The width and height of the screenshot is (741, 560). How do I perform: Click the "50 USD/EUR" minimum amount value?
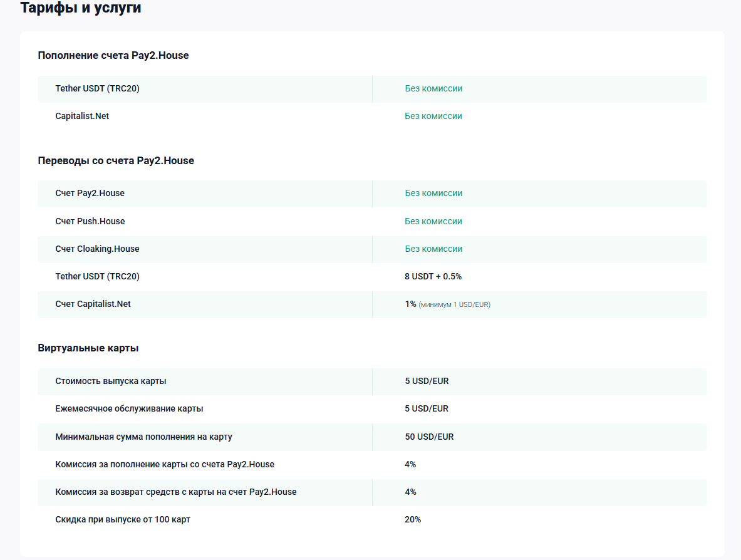coord(429,437)
